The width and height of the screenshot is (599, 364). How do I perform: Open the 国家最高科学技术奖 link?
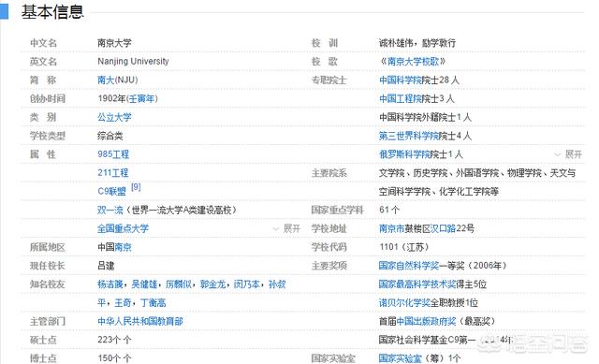(x=417, y=284)
